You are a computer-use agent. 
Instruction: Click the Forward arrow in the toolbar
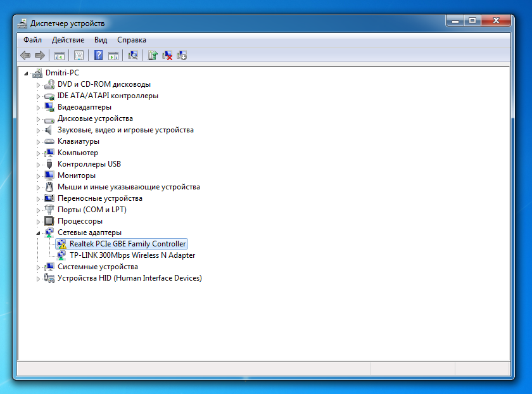(x=40, y=55)
